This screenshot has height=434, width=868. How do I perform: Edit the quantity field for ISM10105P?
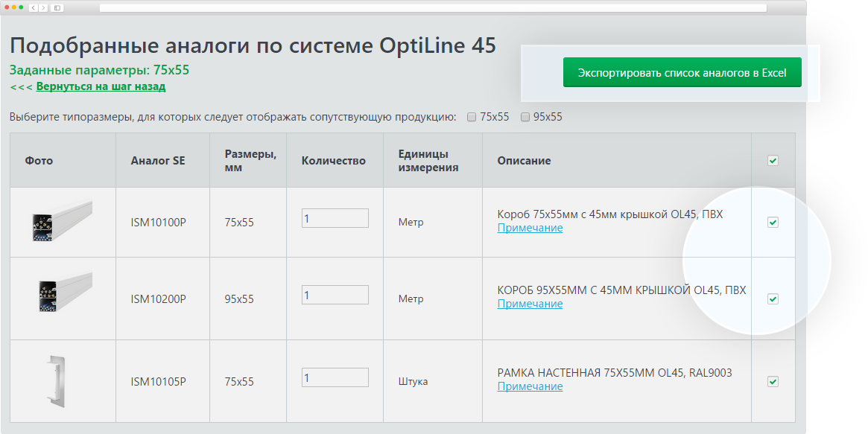coord(335,377)
